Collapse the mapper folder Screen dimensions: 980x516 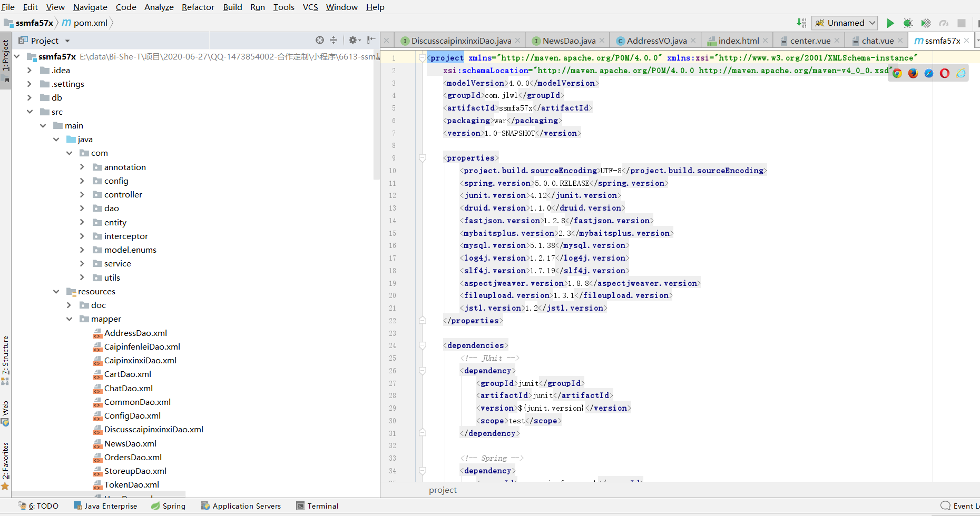(69, 319)
